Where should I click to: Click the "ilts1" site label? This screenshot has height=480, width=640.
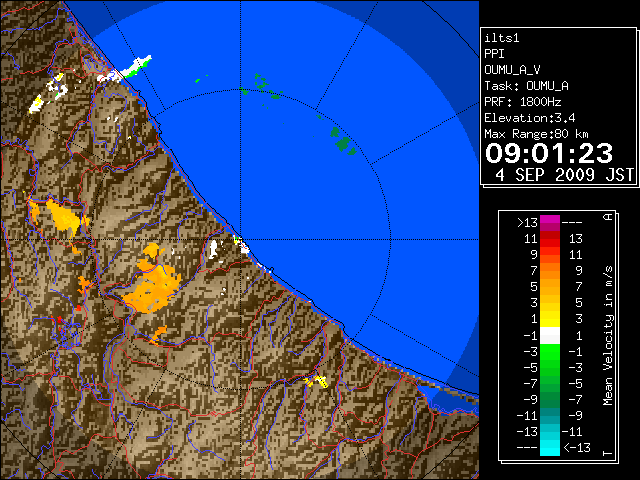click(502, 38)
